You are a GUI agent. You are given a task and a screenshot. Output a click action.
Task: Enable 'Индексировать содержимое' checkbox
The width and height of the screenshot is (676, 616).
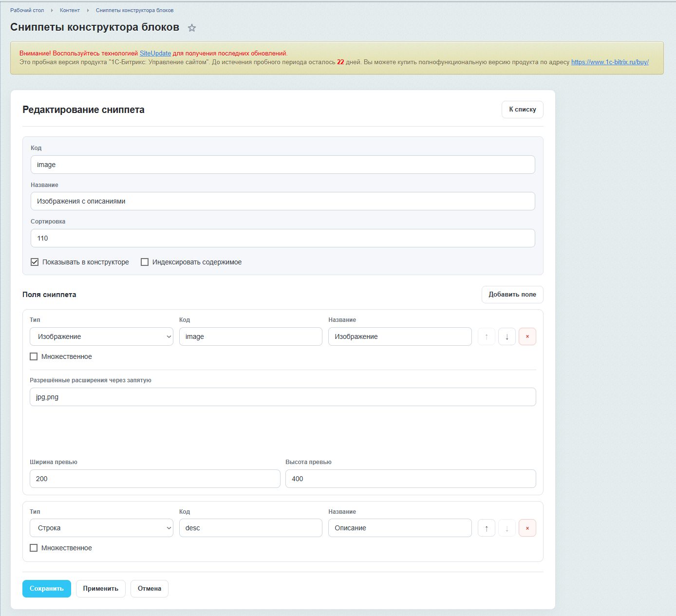(145, 262)
